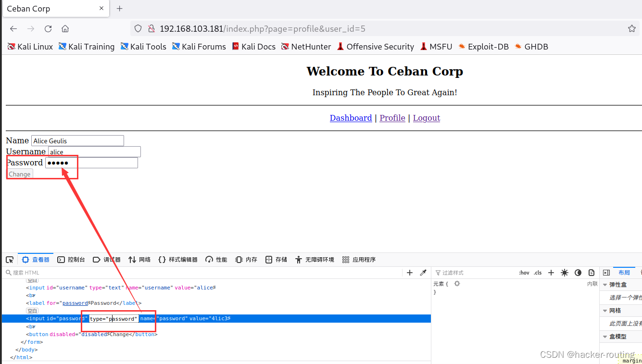The width and height of the screenshot is (642, 364).
Task: Click the 搜索 HTML search field
Action: [x=202, y=273]
